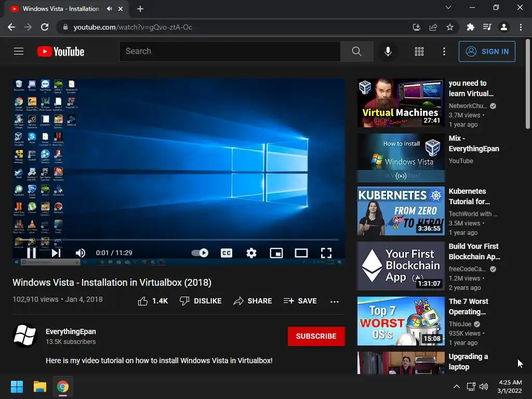Toggle closed captions CC

pyautogui.click(x=227, y=253)
